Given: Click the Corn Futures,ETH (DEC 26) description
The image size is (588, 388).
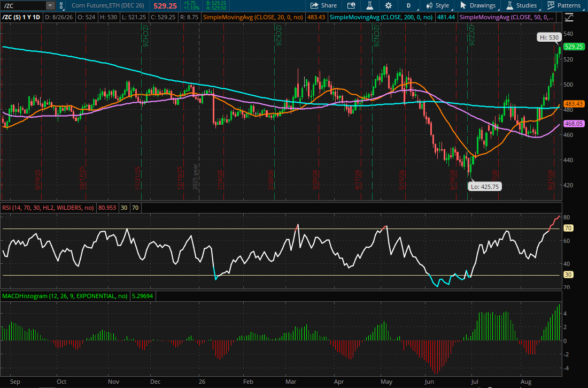Looking at the screenshot, I should (107, 6).
